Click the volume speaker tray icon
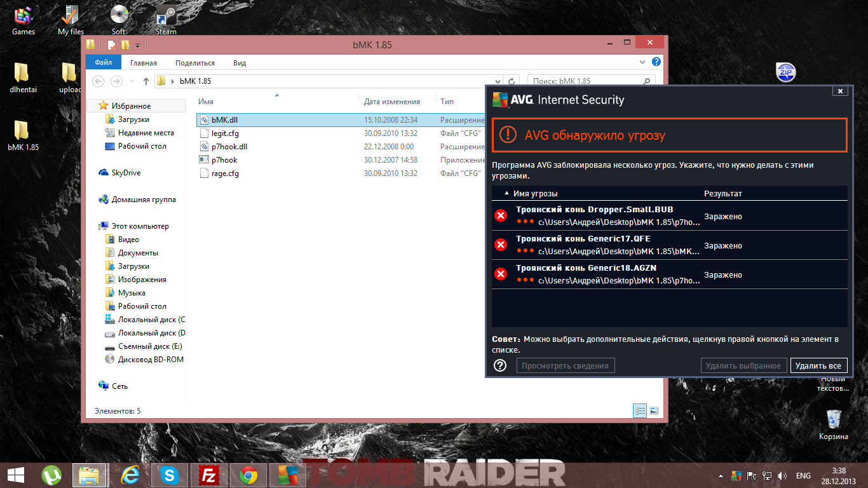 click(783, 475)
